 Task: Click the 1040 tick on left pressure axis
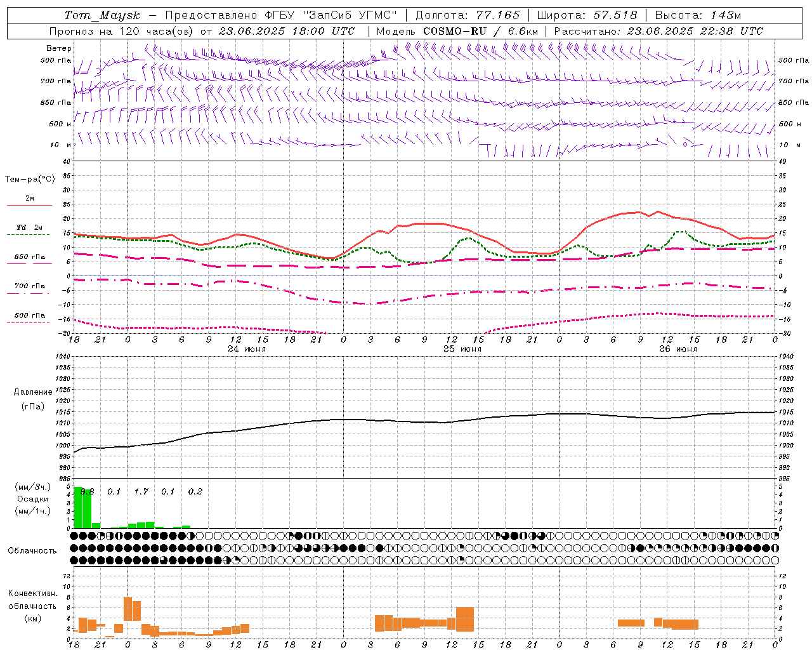coord(63,357)
